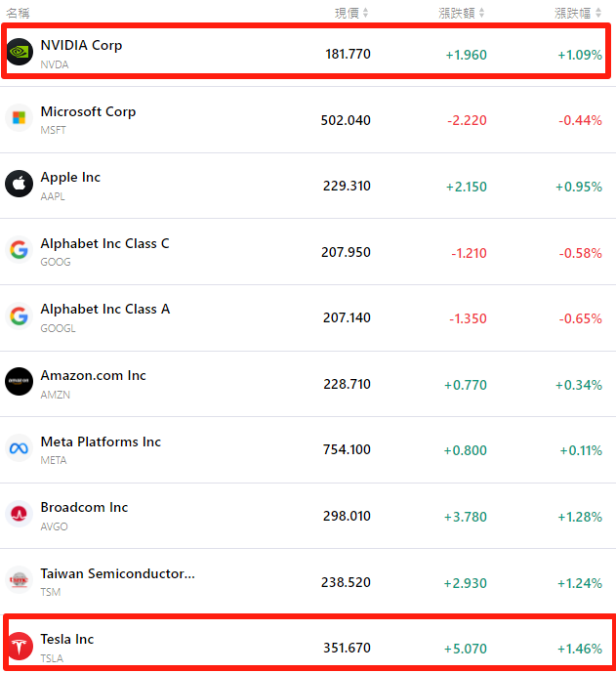Click the 名稱 column header
This screenshot has width=616, height=673.
[x=19, y=13]
